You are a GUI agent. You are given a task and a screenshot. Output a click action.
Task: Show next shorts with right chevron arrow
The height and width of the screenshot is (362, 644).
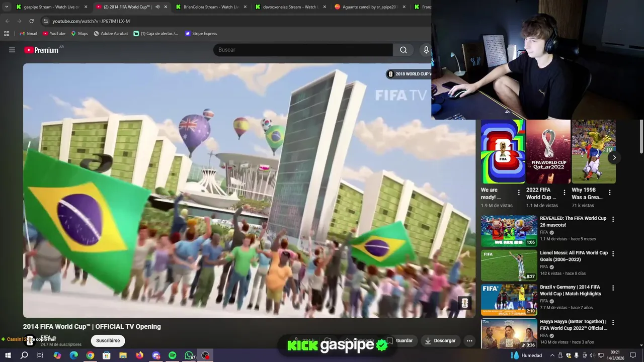click(614, 157)
